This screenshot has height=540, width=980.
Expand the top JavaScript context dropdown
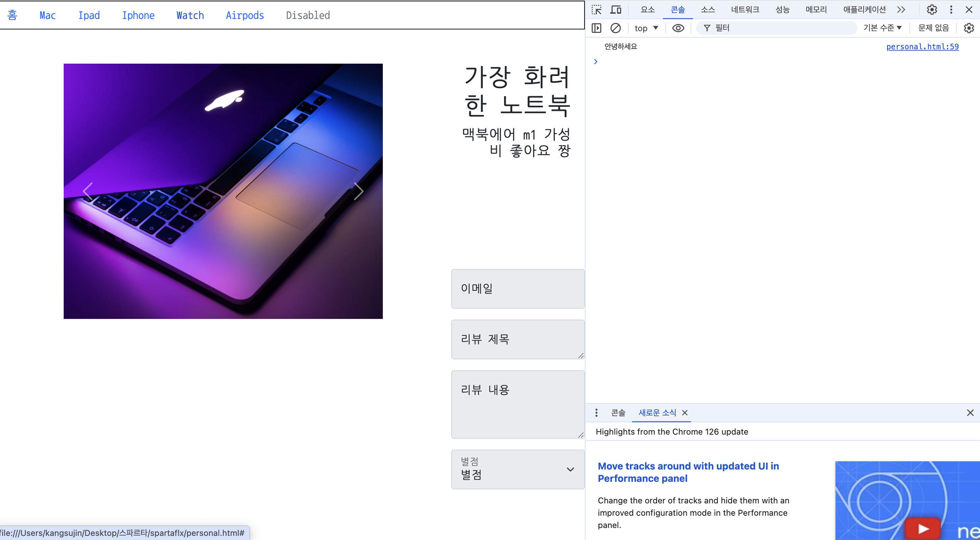point(646,28)
